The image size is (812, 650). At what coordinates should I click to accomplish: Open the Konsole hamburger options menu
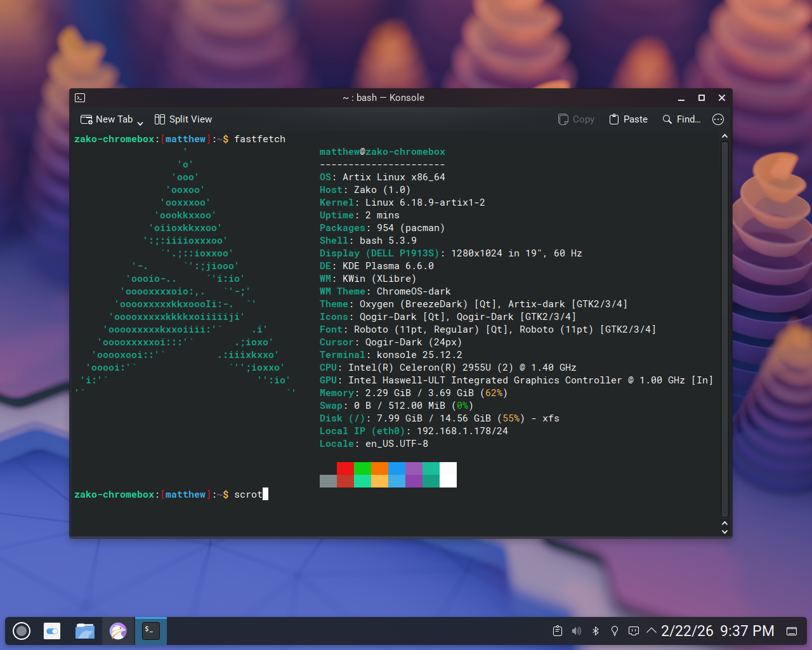click(718, 119)
